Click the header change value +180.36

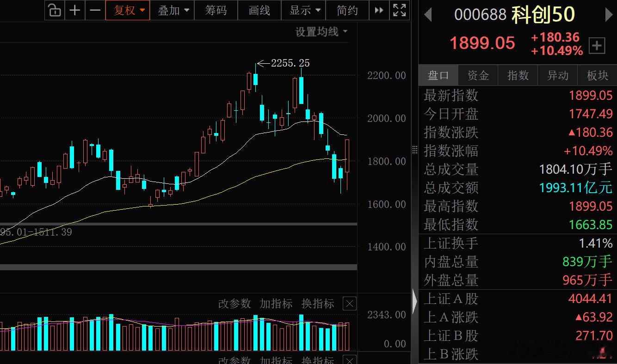pyautogui.click(x=555, y=37)
